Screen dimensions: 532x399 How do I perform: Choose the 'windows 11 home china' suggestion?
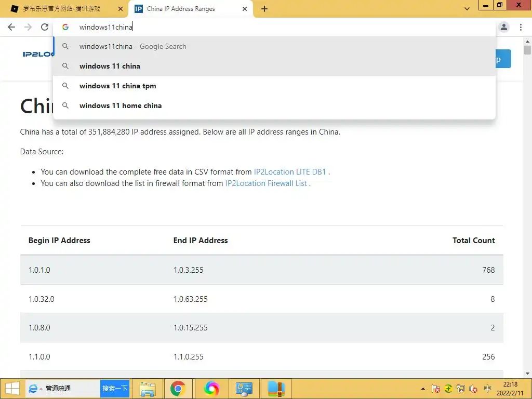tap(274, 105)
